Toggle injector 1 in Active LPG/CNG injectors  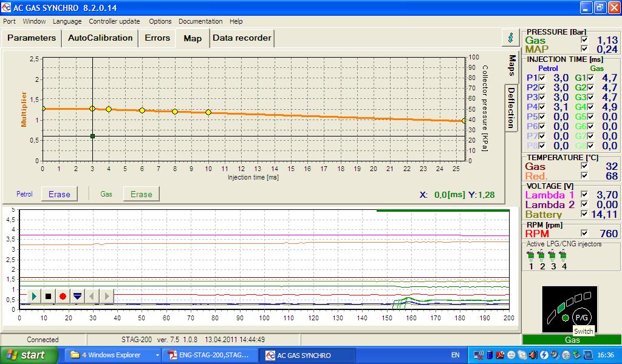pyautogui.click(x=531, y=256)
